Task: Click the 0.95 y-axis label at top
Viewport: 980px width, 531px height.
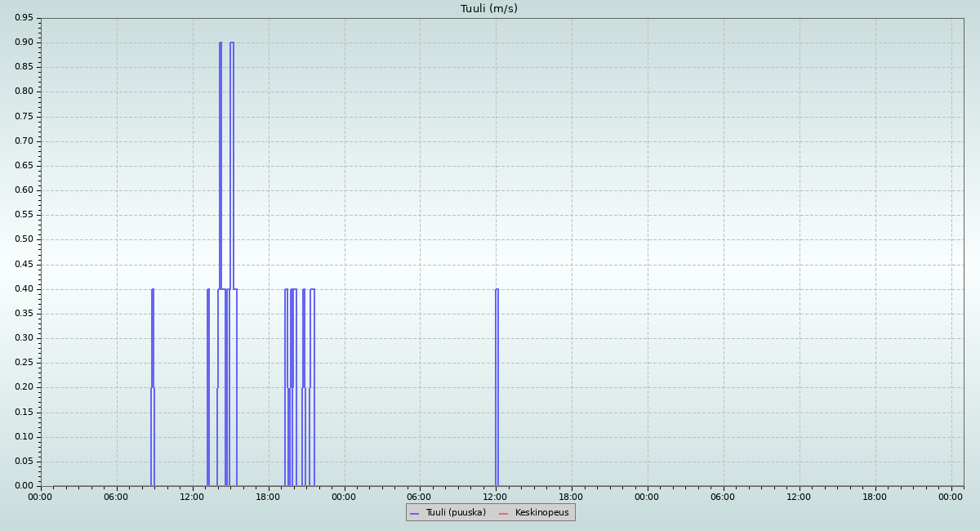Action: [x=24, y=18]
